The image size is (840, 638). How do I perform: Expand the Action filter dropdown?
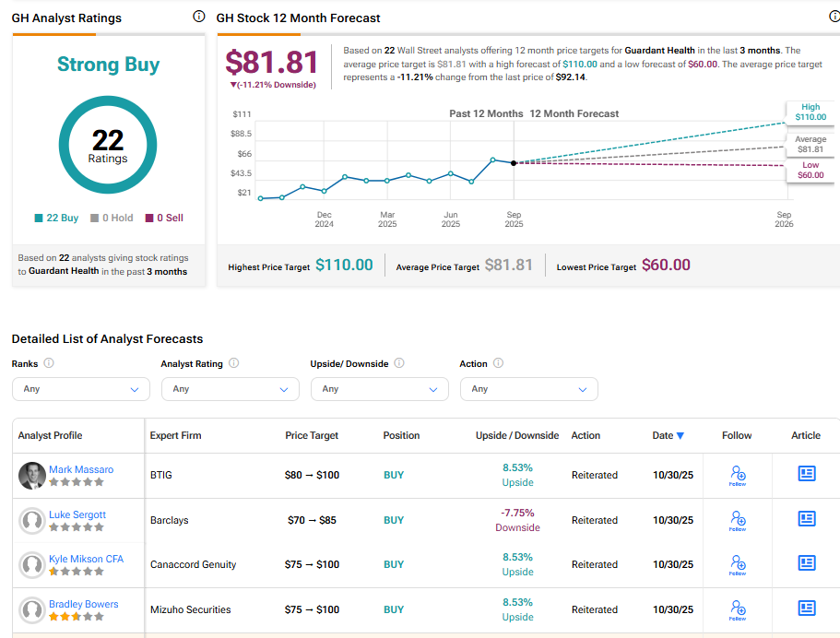[x=529, y=389]
